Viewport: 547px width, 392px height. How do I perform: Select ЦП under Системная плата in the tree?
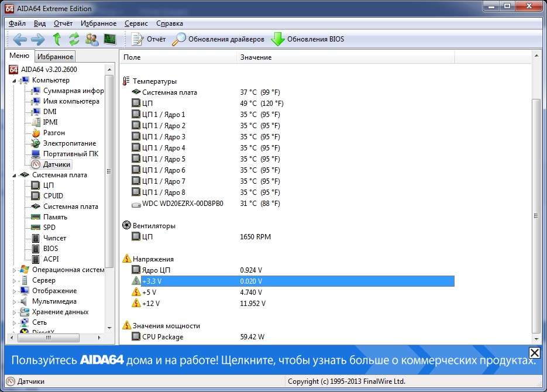pos(42,185)
